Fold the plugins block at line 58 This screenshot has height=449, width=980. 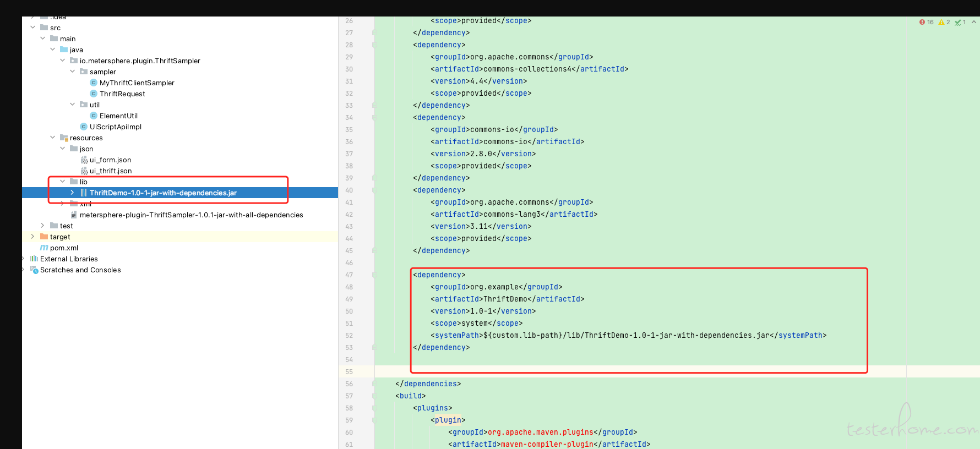point(374,408)
